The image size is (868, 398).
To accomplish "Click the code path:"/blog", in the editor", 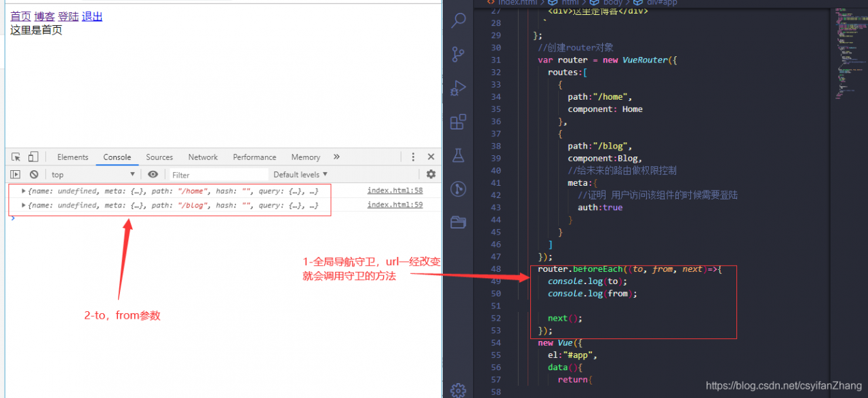I will pyautogui.click(x=600, y=146).
